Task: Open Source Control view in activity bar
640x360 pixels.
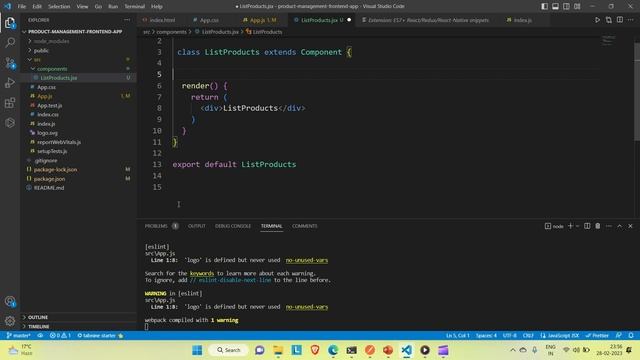Action: tap(10, 62)
